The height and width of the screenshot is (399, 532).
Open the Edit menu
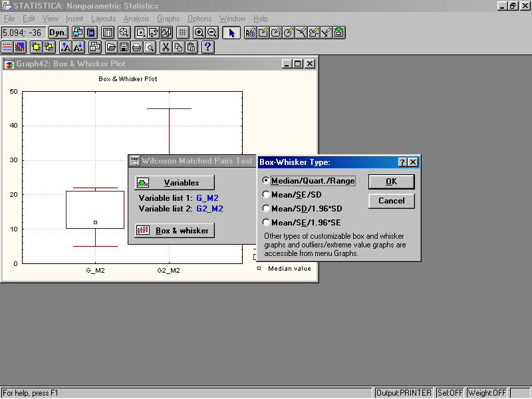pos(29,19)
